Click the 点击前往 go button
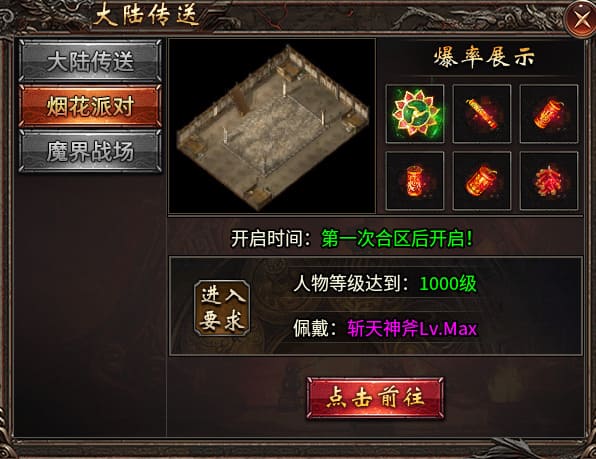 pos(375,398)
